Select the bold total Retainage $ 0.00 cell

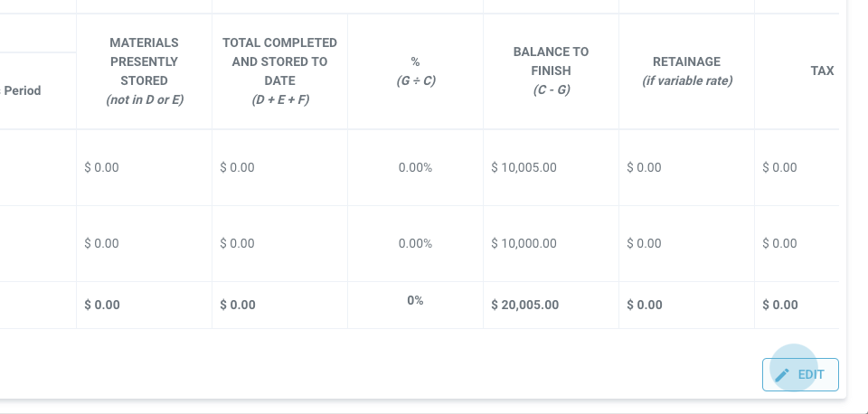tap(645, 305)
